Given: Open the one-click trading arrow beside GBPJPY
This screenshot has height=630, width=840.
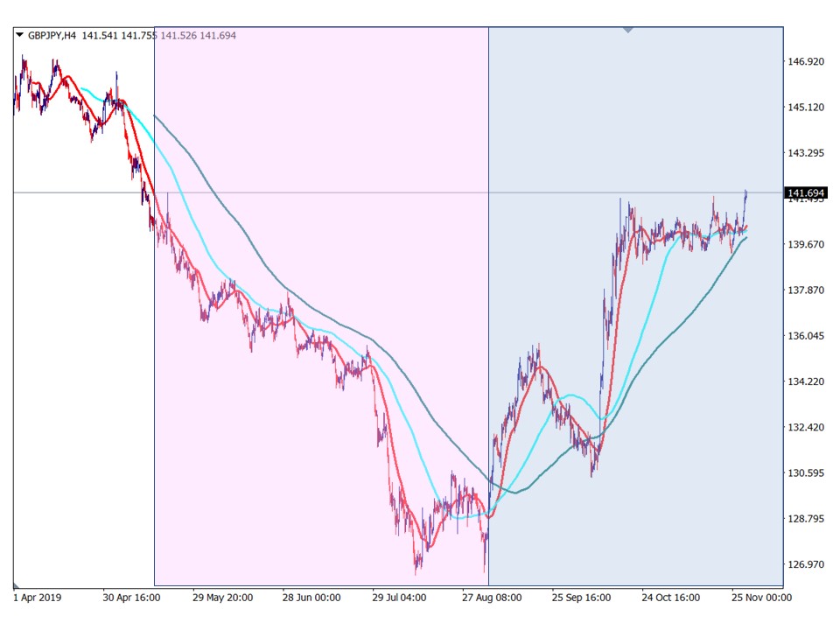Looking at the screenshot, I should click(x=19, y=36).
